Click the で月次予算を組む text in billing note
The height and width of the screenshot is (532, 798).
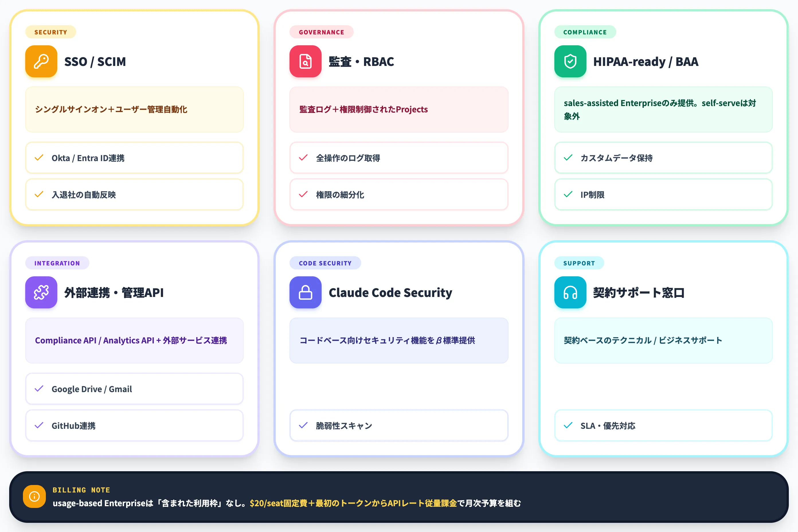pyautogui.click(x=489, y=503)
